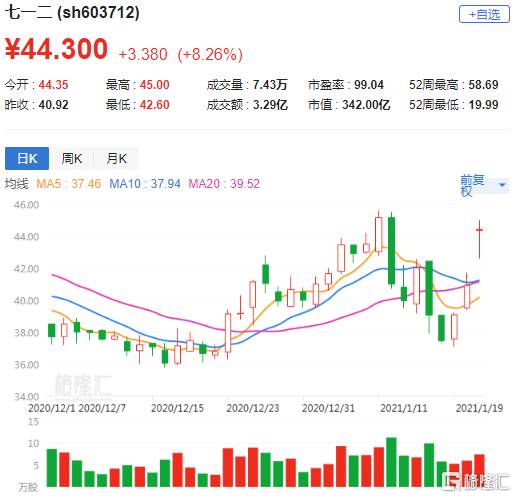
Task: Switch to the 日K daily chart tab
Action: (27, 159)
